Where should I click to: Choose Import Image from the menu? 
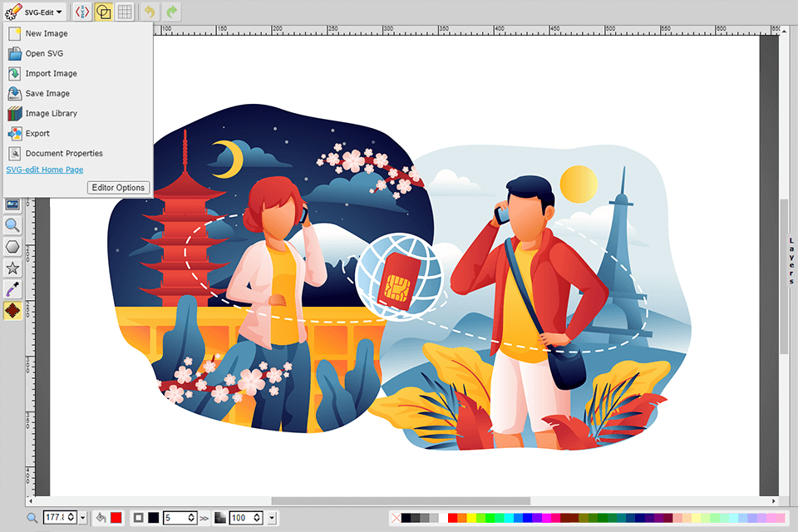(x=50, y=73)
